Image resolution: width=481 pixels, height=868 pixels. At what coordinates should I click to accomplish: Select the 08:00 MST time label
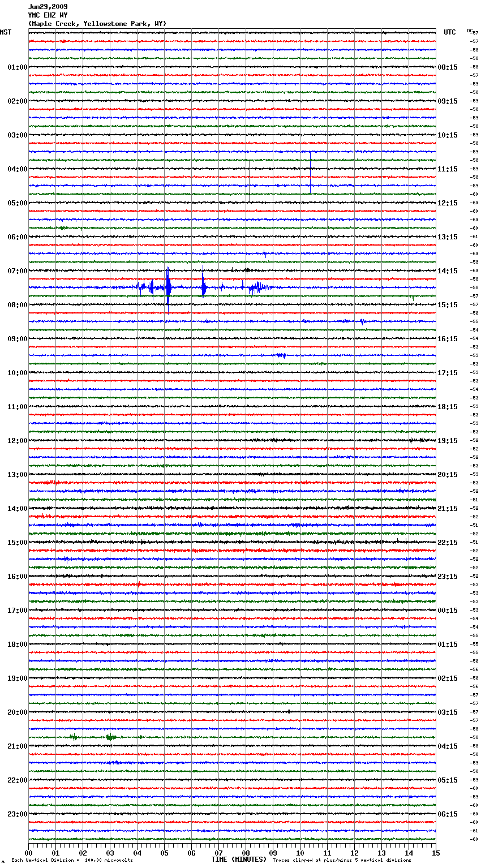coord(18,305)
